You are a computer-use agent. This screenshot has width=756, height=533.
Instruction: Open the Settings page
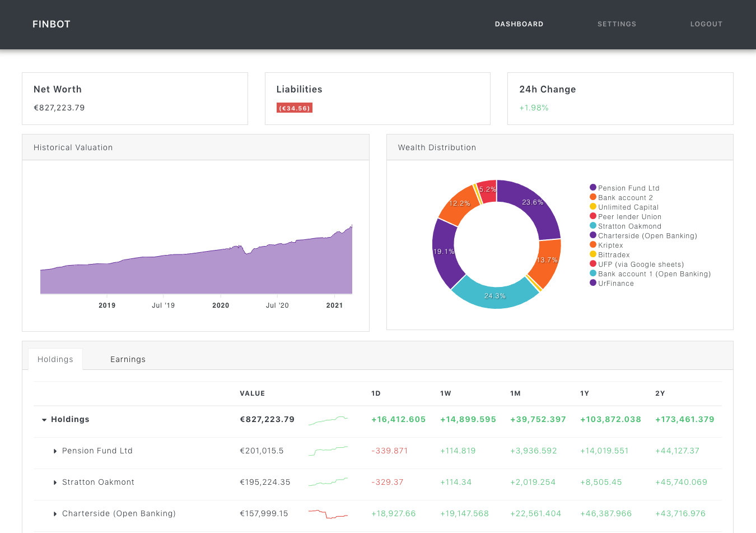[617, 24]
